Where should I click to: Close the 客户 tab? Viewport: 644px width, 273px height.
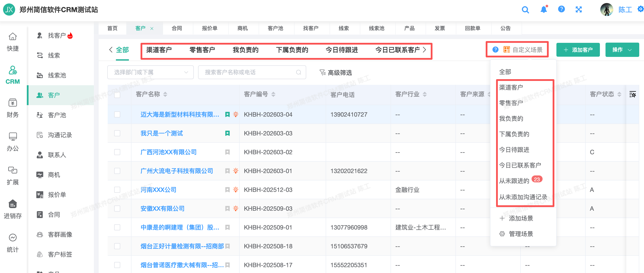click(152, 29)
